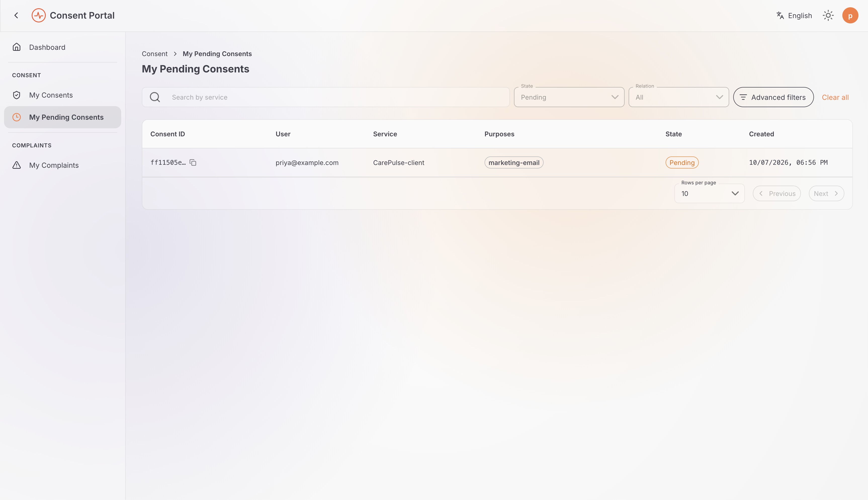
Task: Focus the Search by service field
Action: pos(325,97)
